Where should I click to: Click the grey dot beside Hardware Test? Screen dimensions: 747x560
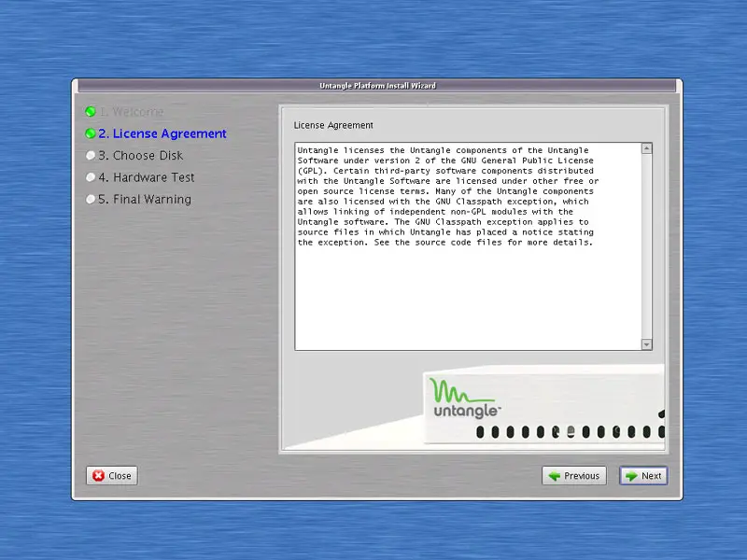pos(90,177)
